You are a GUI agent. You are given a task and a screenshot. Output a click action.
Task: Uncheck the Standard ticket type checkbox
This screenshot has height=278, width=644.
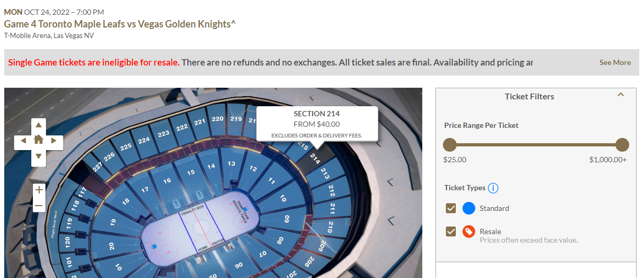coord(451,208)
